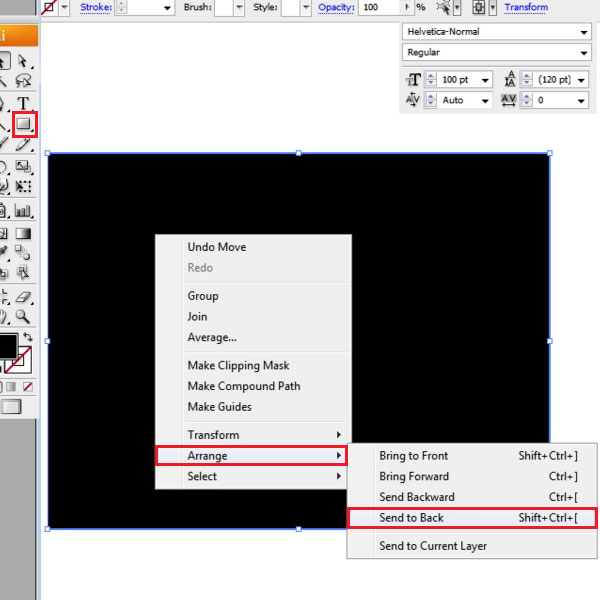Swap fill and stroke colors

coord(28,337)
